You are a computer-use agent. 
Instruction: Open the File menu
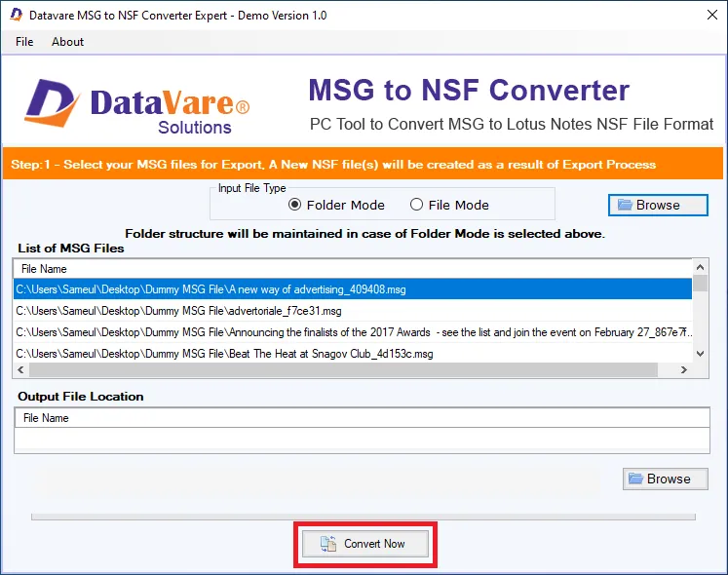coord(24,42)
